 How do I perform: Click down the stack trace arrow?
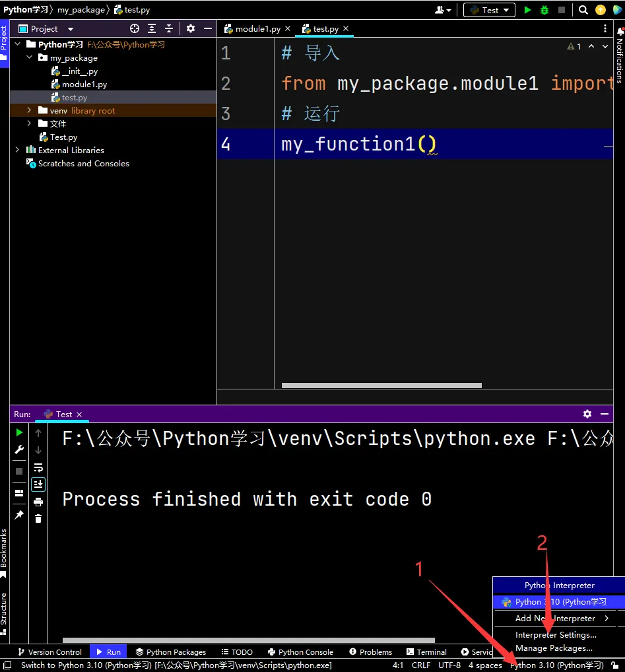38,450
